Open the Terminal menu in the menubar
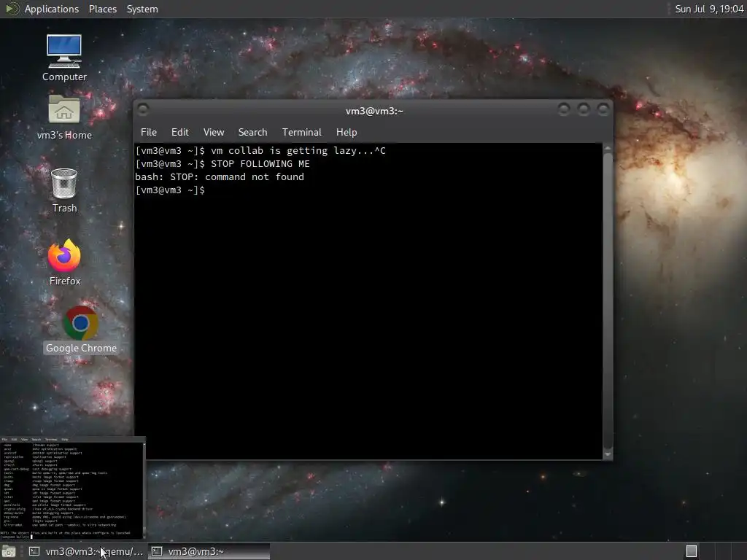747x560 pixels. pos(301,132)
